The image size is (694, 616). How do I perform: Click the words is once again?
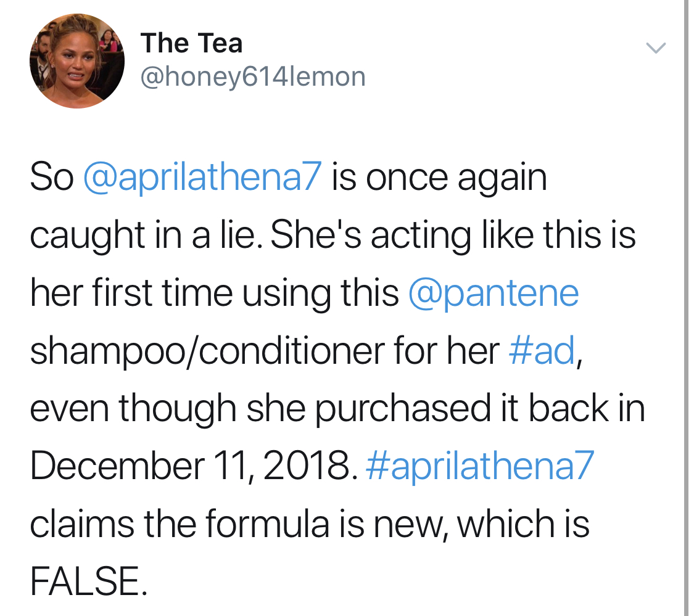click(439, 178)
